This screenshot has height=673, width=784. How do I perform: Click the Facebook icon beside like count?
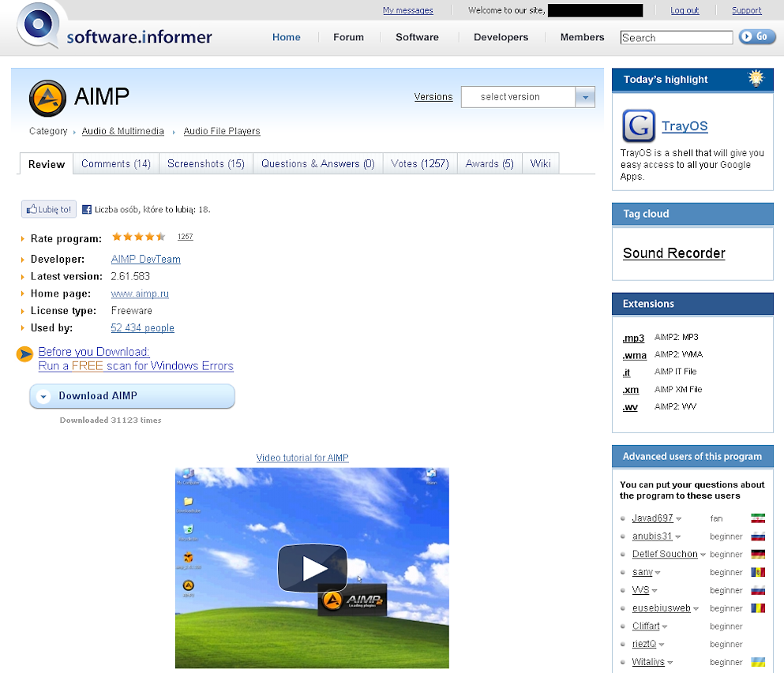pyautogui.click(x=87, y=209)
